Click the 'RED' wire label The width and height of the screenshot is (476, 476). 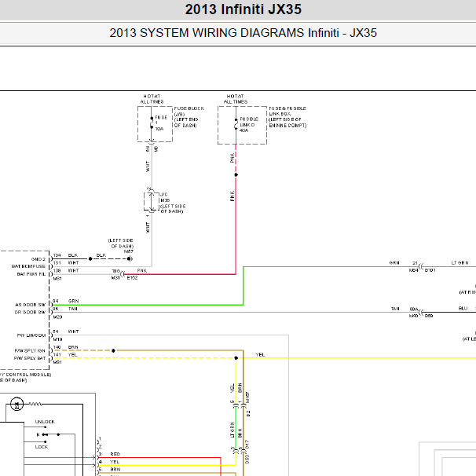(115, 454)
